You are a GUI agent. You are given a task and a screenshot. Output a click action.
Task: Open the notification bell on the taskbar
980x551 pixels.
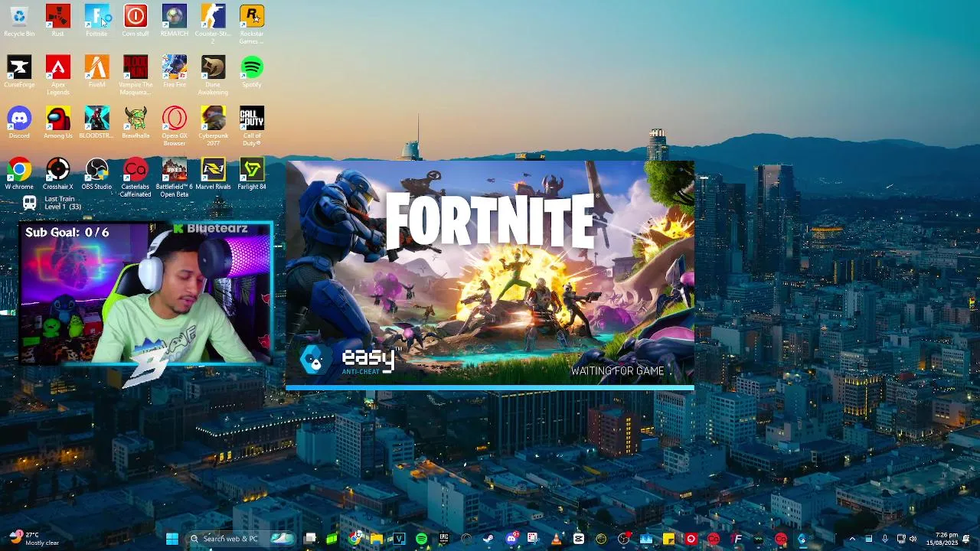[968, 539]
